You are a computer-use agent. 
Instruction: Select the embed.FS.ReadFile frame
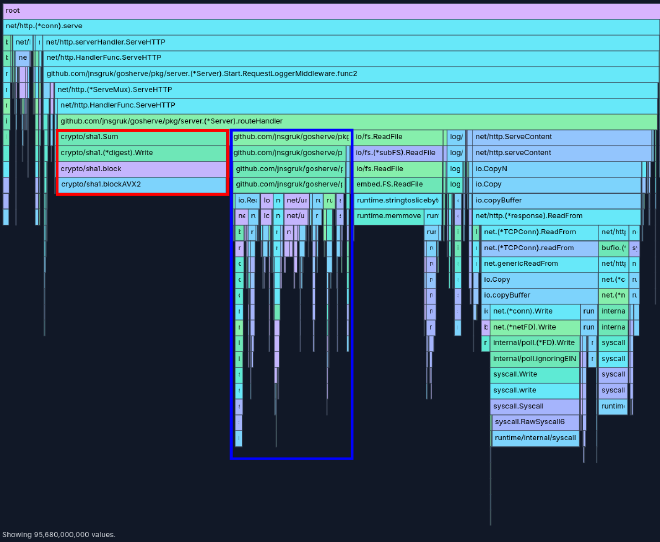pyautogui.click(x=398, y=184)
